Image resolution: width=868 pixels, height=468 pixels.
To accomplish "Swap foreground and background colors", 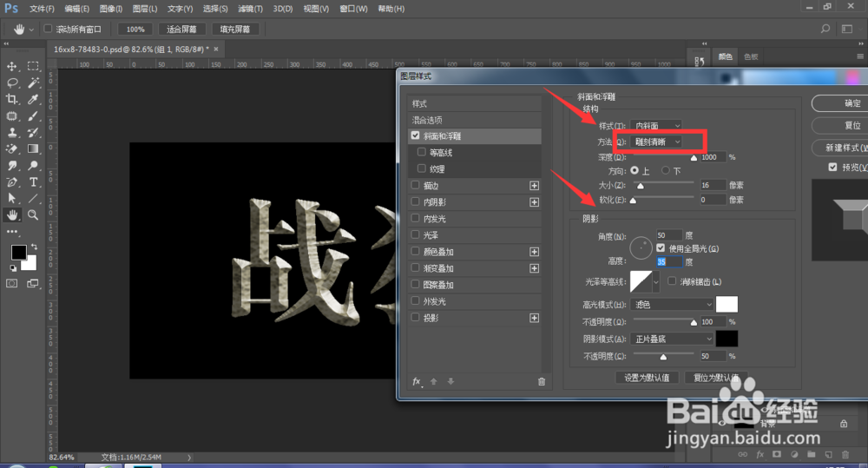I will coord(35,247).
